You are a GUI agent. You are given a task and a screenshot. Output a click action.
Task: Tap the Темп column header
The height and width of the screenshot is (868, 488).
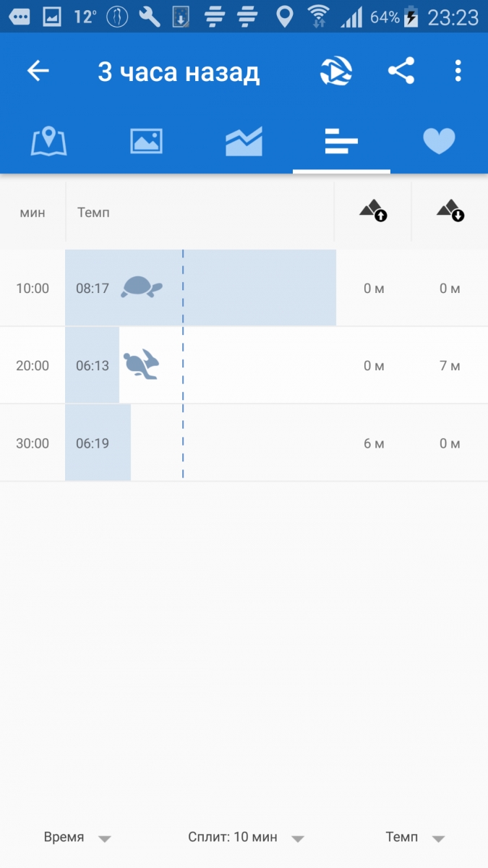93,213
